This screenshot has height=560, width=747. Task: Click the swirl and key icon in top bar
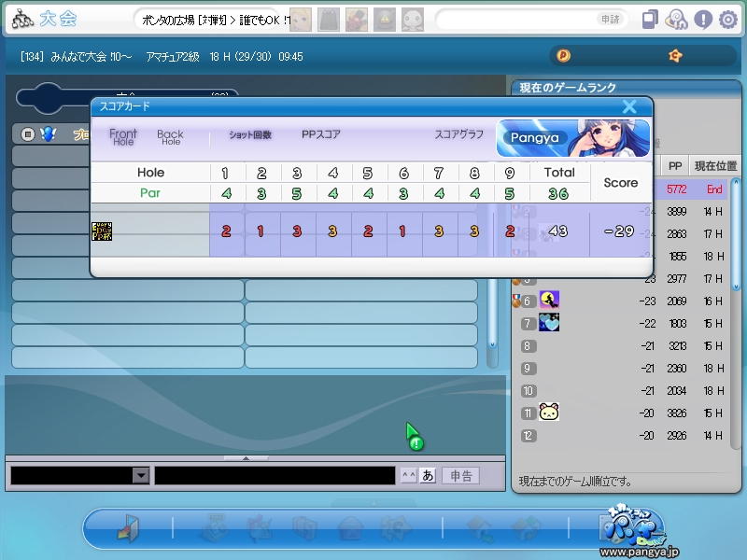click(676, 20)
